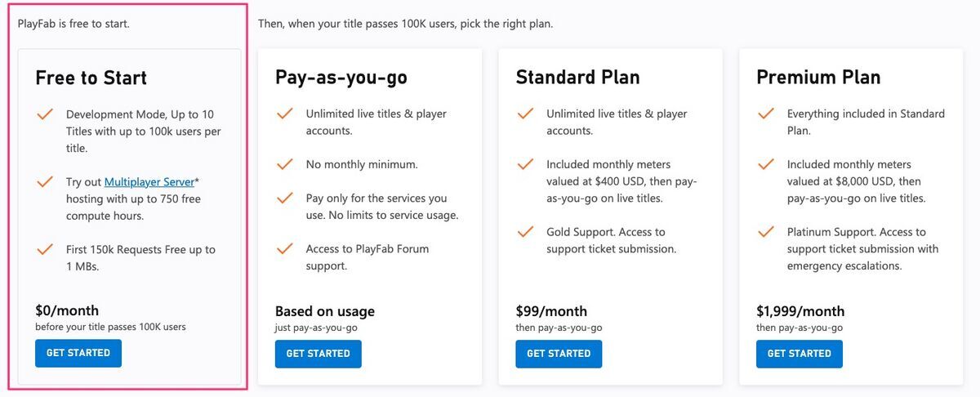Click checkmark next to Development Mode feature
Image resolution: width=980 pixels, height=397 pixels.
pyautogui.click(x=45, y=114)
